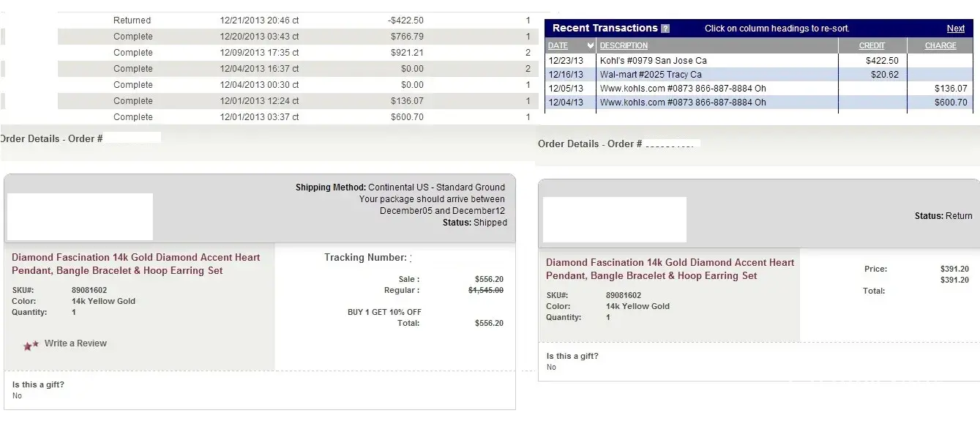
Task: Click the DATE column heading text
Action: [558, 45]
